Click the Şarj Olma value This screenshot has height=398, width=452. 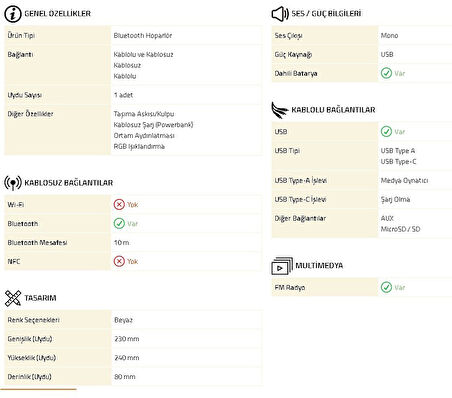click(395, 199)
